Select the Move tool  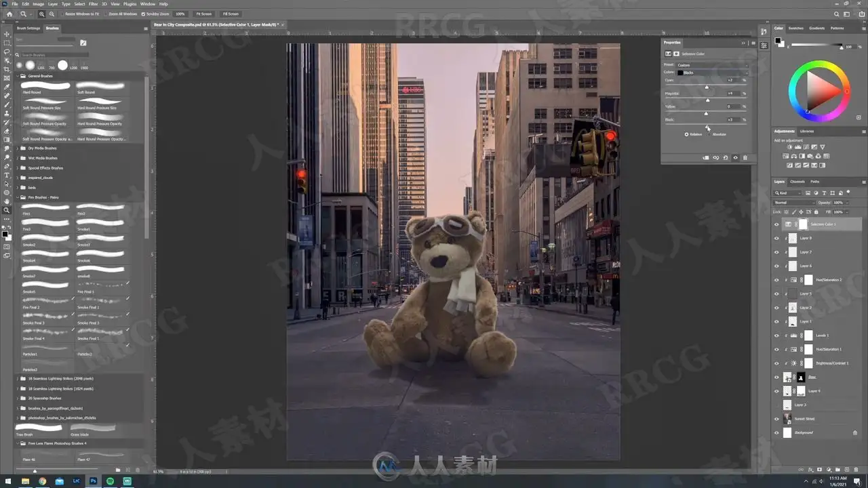(x=7, y=34)
